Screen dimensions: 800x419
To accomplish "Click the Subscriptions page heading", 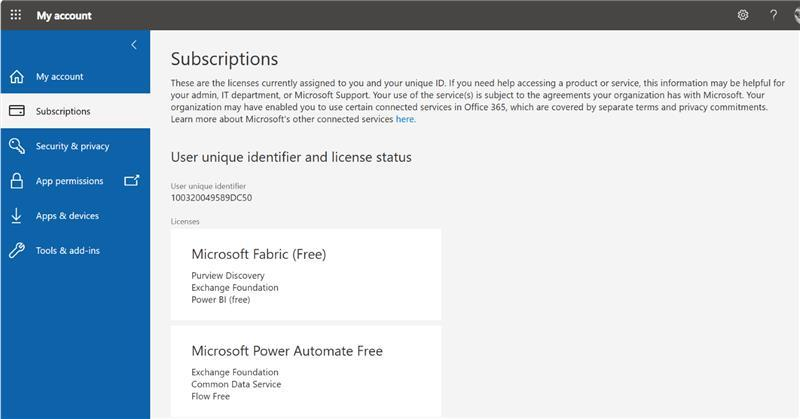I will [x=224, y=59].
